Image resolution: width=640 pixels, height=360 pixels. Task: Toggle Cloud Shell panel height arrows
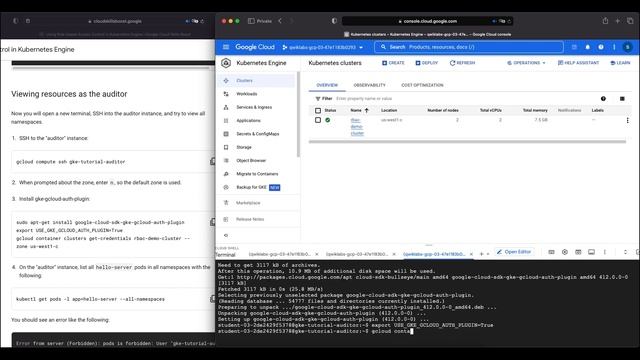pos(625,252)
